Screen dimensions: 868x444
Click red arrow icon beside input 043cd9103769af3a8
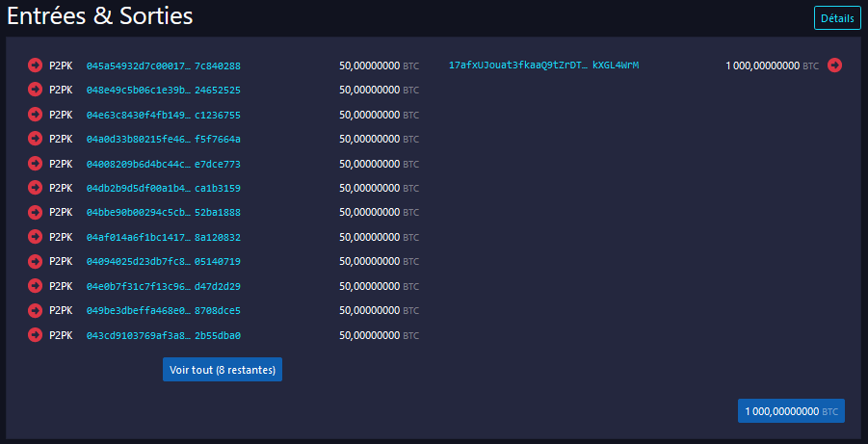point(35,335)
